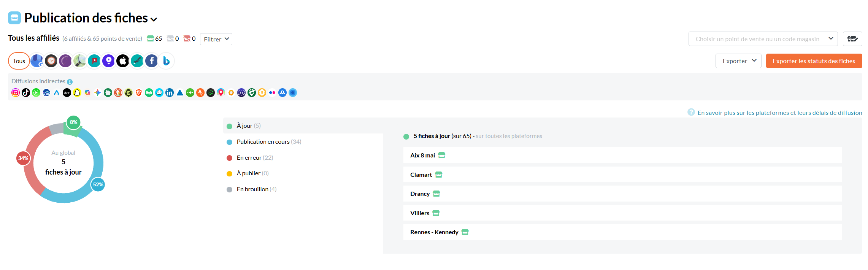Click the store code ticket icon button
Screen dimensions: 868x270
click(852, 39)
